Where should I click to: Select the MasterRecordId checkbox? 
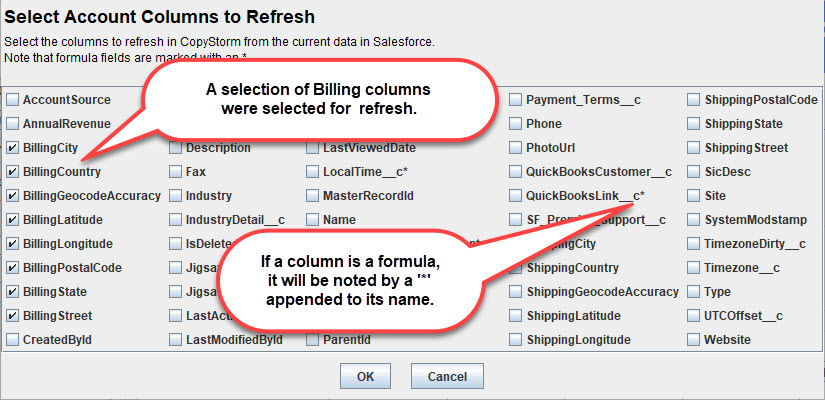tap(313, 196)
